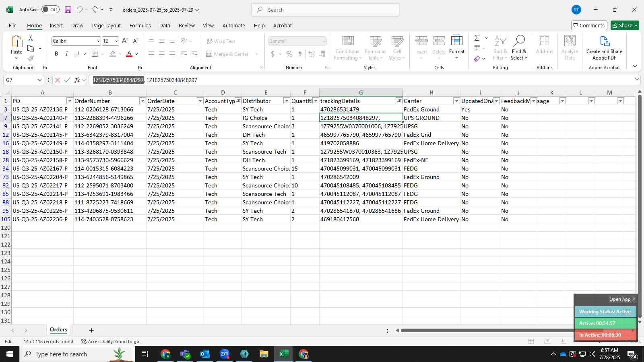644x362 pixels.
Task: Switch to the Insert tab
Action: click(56, 25)
